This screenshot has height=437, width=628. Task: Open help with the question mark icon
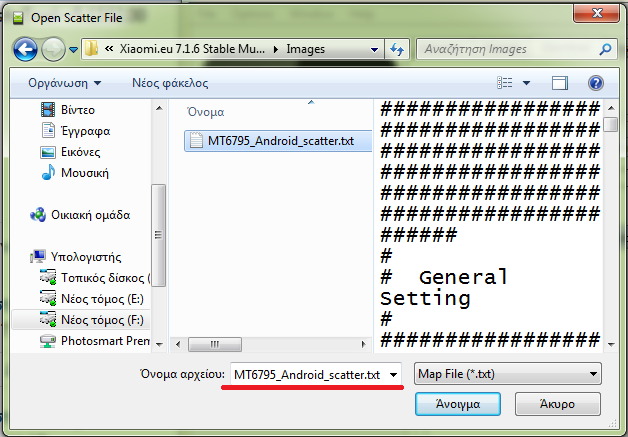596,83
